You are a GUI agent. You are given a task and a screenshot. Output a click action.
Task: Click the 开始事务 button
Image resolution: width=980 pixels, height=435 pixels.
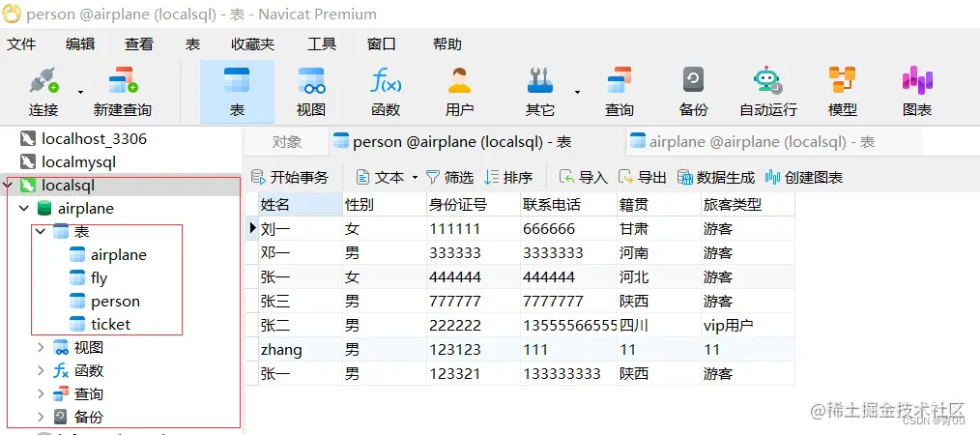point(289,178)
